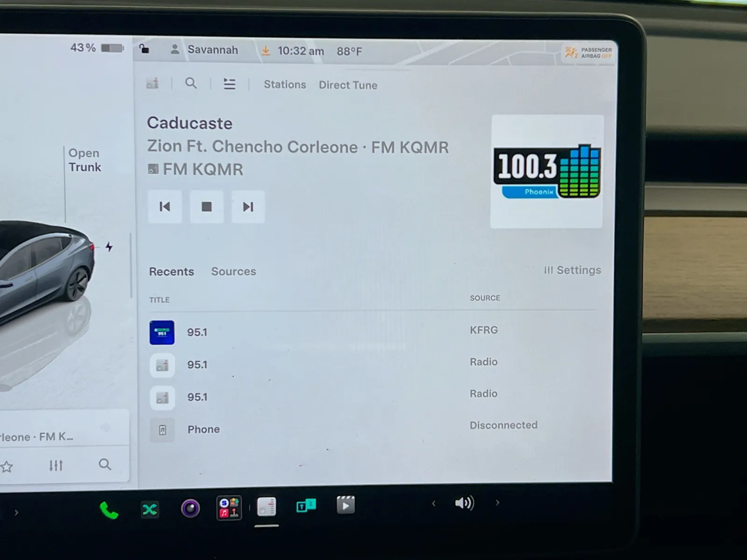Open Trunk of the car

85,160
